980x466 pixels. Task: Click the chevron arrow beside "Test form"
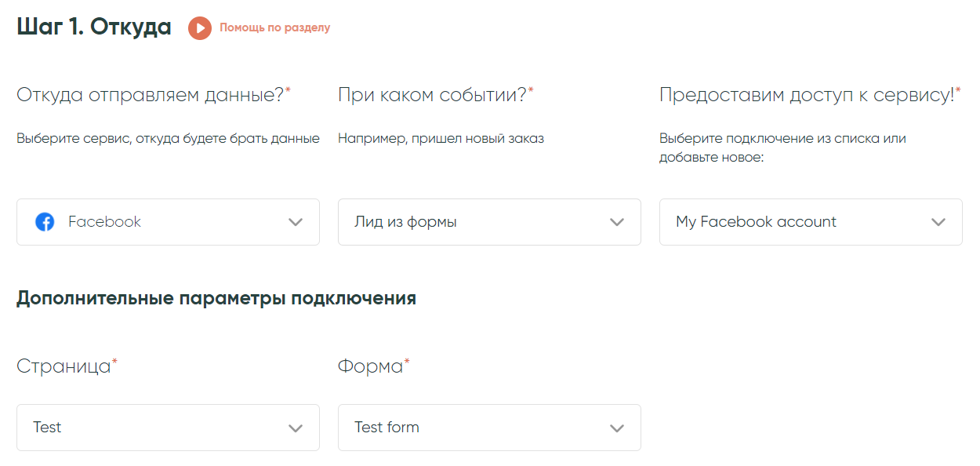[617, 428]
